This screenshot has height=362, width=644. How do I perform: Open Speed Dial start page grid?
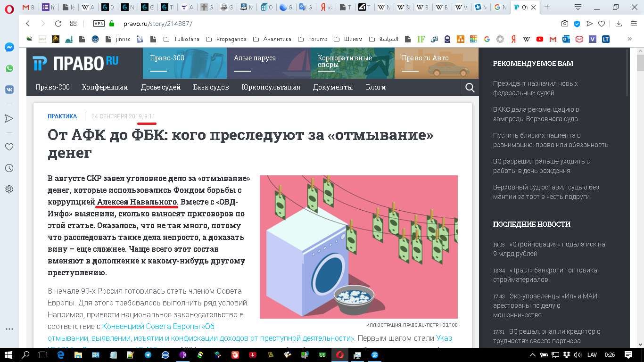pos(73,24)
